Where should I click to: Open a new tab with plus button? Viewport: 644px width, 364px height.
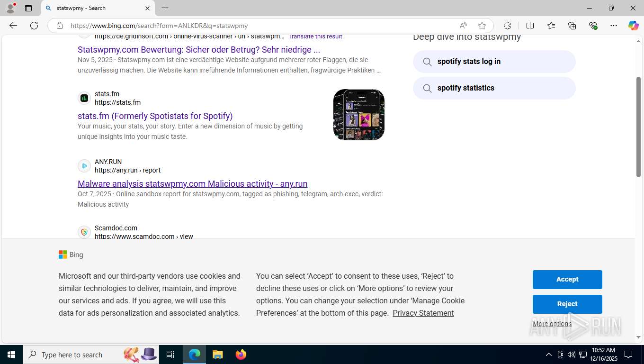click(x=165, y=8)
